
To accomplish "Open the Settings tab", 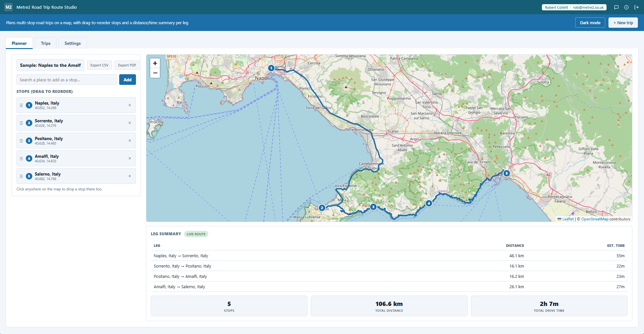I will [73, 43].
